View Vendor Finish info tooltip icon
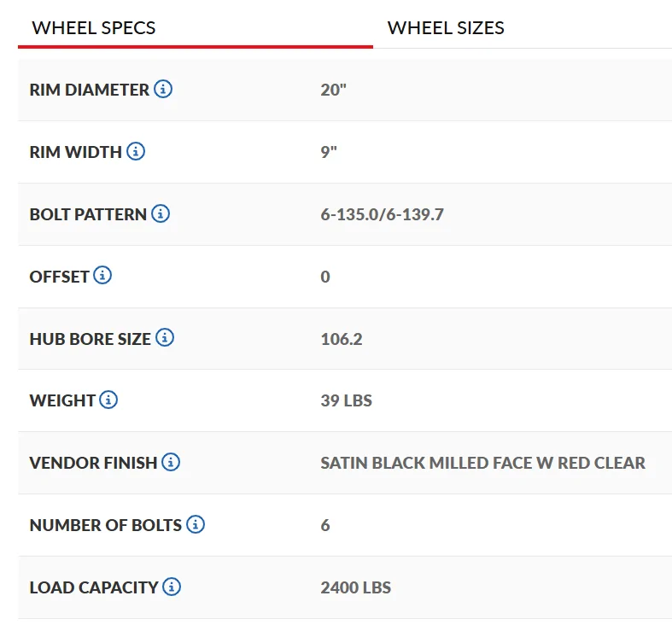The image size is (672, 625). coord(171,462)
